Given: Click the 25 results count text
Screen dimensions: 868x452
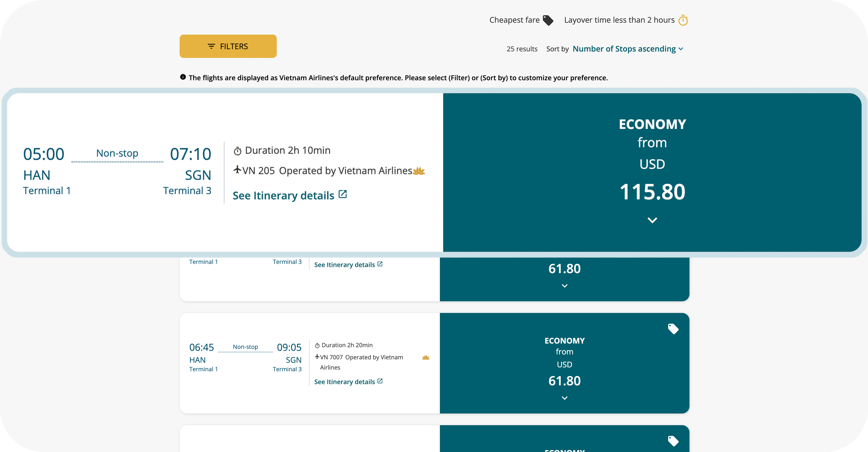Looking at the screenshot, I should (522, 49).
